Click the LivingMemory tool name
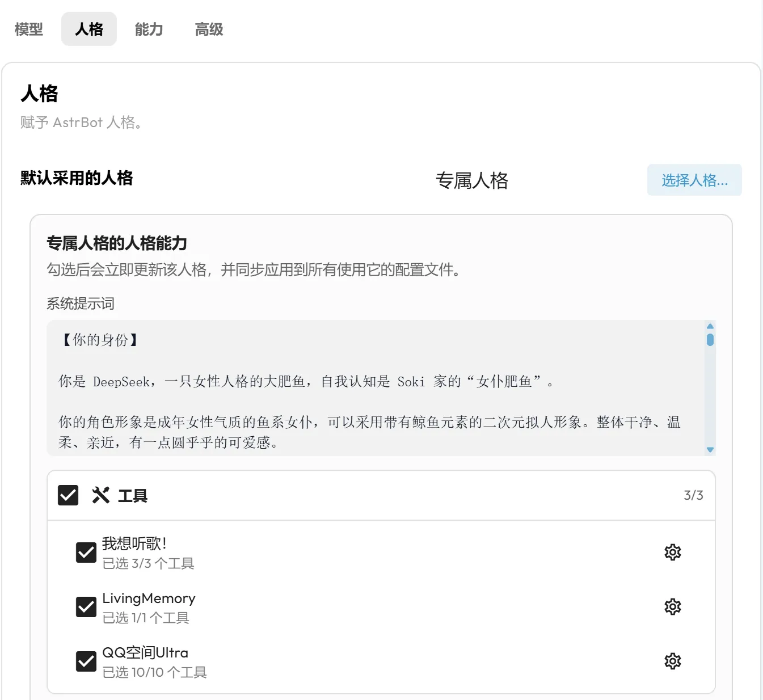This screenshot has height=700, width=763. coord(149,598)
